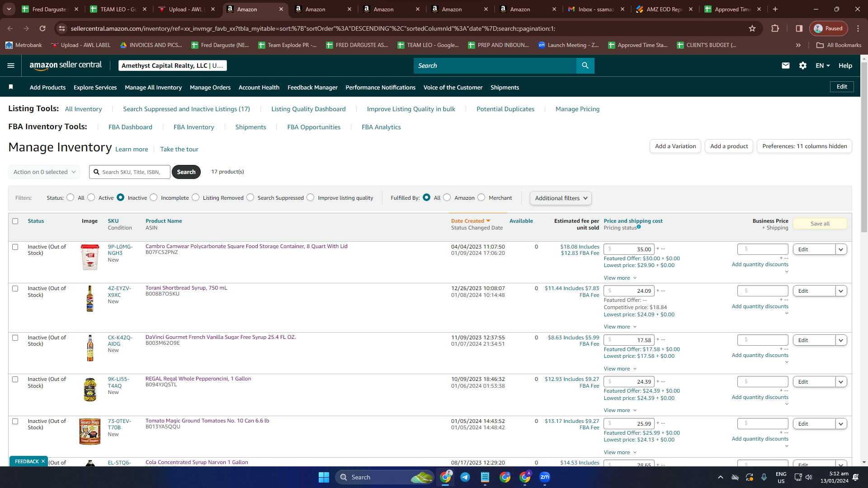Bookmark this page with the star icon
This screenshot has height=488, width=868.
[752, 28]
